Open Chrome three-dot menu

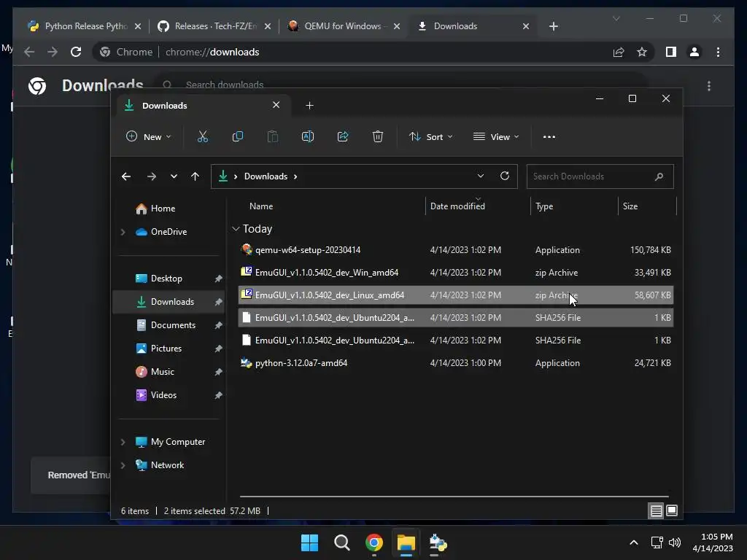[718, 52]
